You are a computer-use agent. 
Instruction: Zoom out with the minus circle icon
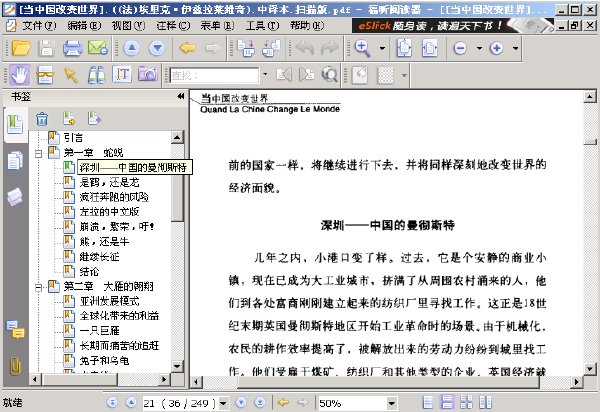(x=460, y=48)
